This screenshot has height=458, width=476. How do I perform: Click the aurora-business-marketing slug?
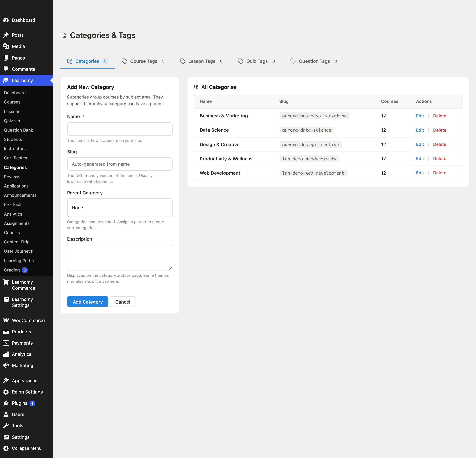pyautogui.click(x=314, y=116)
